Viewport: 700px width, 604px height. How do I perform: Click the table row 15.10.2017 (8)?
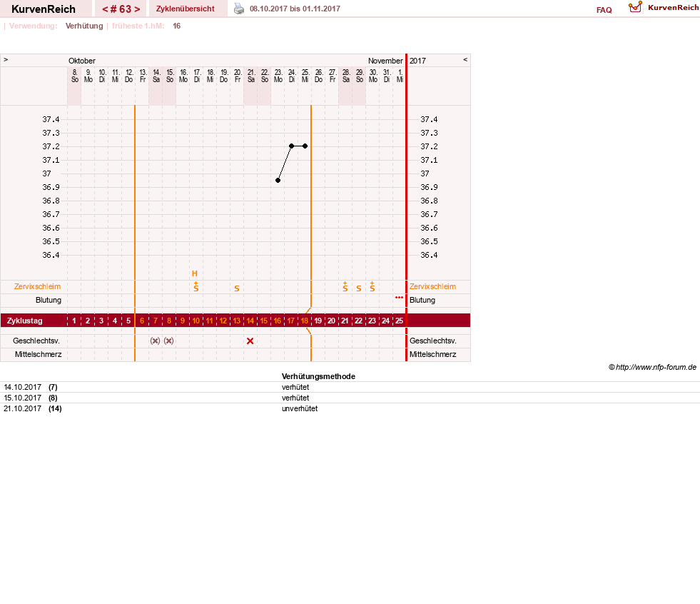pyautogui.click(x=350, y=398)
